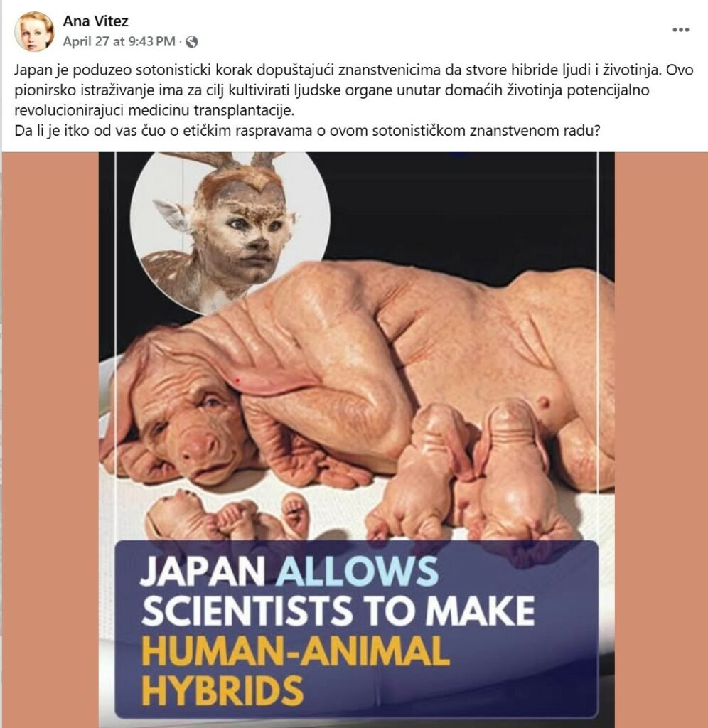Click the yellow word HYBRIDS

point(222,690)
